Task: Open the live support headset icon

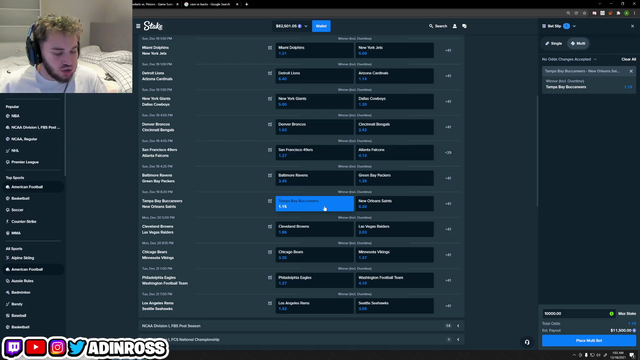Action: click(527, 342)
